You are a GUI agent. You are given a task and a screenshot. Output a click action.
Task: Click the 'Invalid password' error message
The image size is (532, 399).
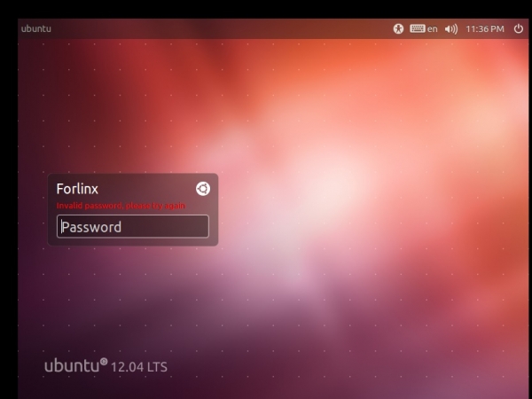[x=121, y=206]
